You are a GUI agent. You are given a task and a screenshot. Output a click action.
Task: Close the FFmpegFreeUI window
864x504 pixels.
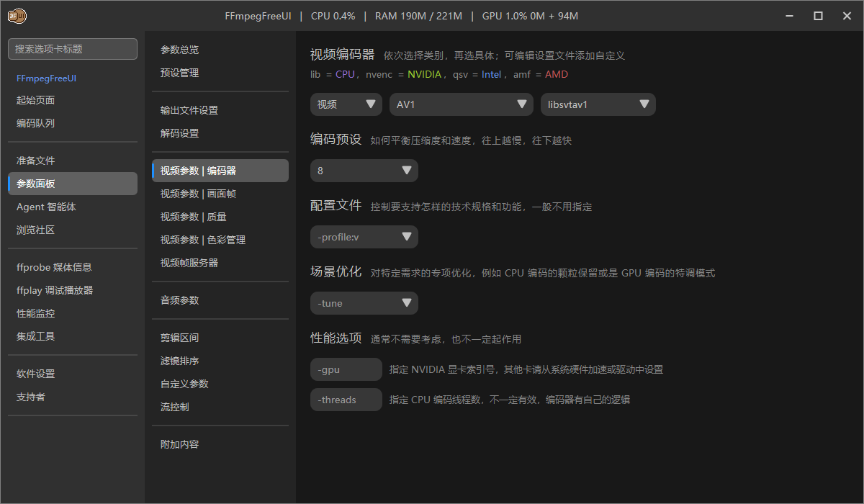point(847,16)
